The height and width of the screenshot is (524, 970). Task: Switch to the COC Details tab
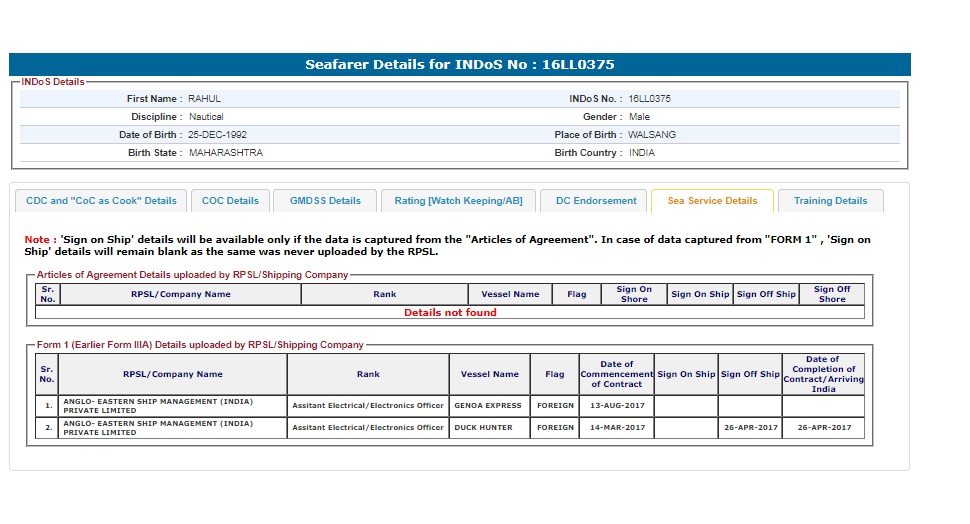230,201
